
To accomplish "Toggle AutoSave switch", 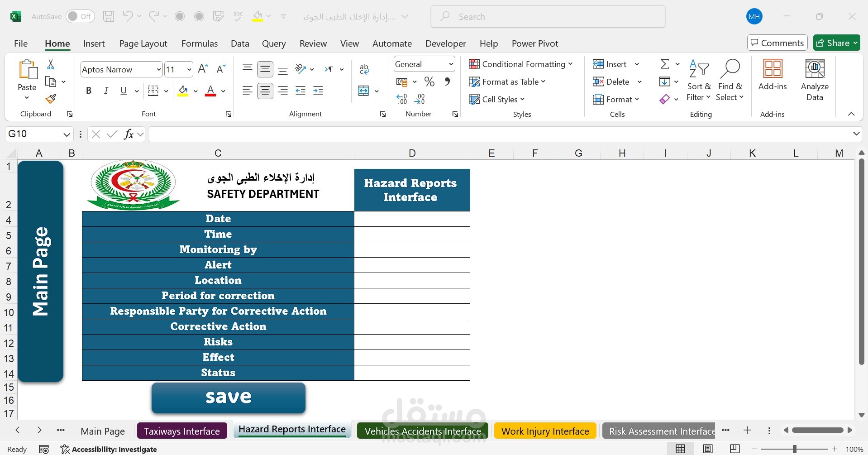I will click(80, 17).
